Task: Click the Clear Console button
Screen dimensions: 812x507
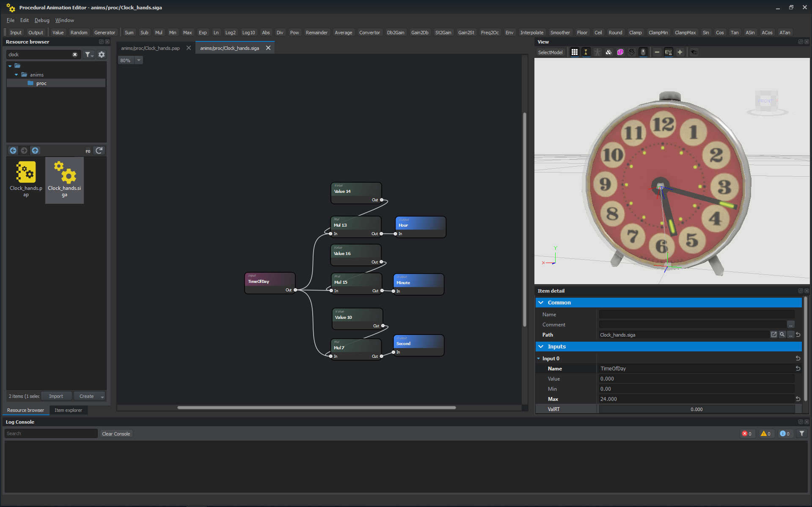Action: pos(116,433)
